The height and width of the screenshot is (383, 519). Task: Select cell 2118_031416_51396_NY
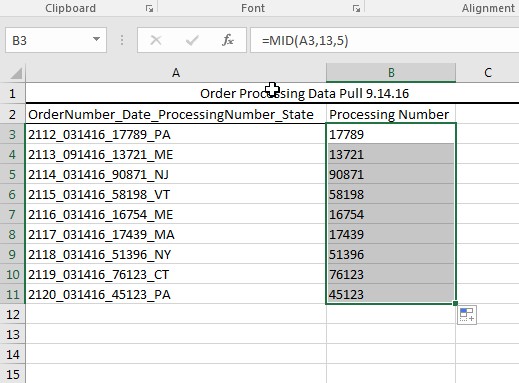(176, 254)
